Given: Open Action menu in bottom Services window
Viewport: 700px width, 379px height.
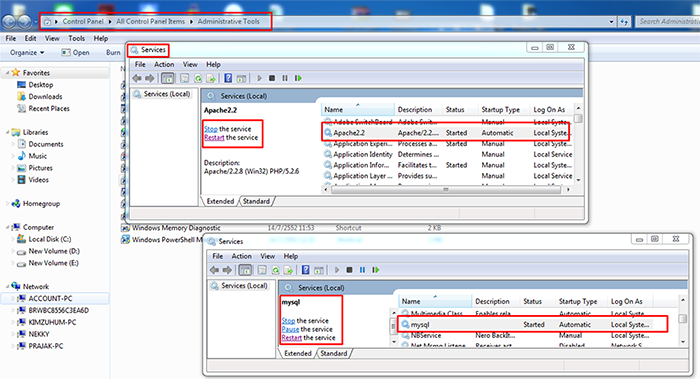Looking at the screenshot, I should click(x=242, y=256).
